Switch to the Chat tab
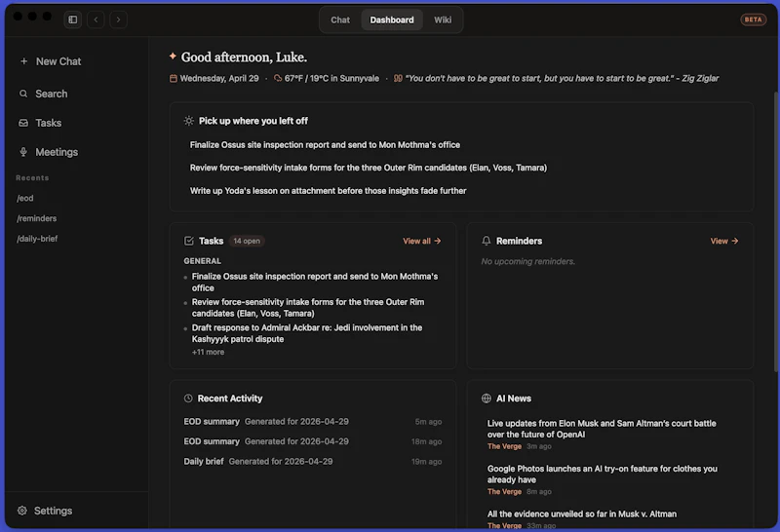The height and width of the screenshot is (532, 780). coord(340,19)
